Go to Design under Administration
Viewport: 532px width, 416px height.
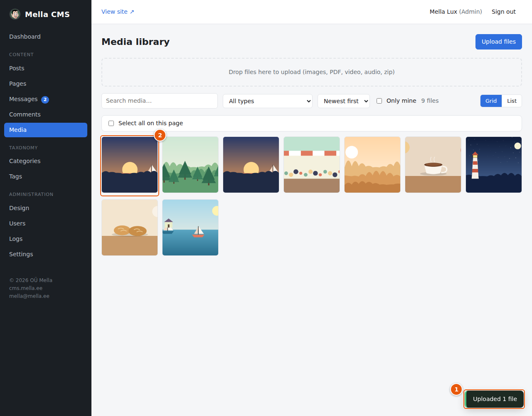pyautogui.click(x=46, y=208)
